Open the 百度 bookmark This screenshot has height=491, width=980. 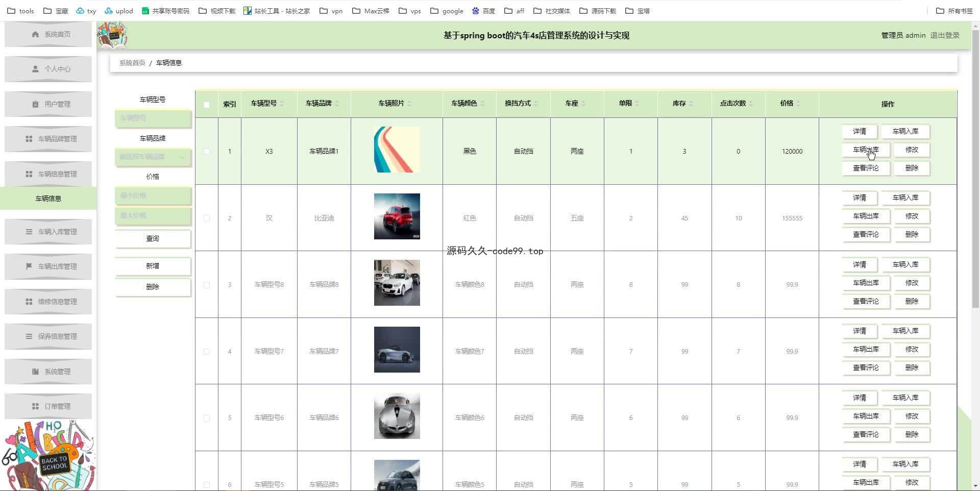point(483,11)
